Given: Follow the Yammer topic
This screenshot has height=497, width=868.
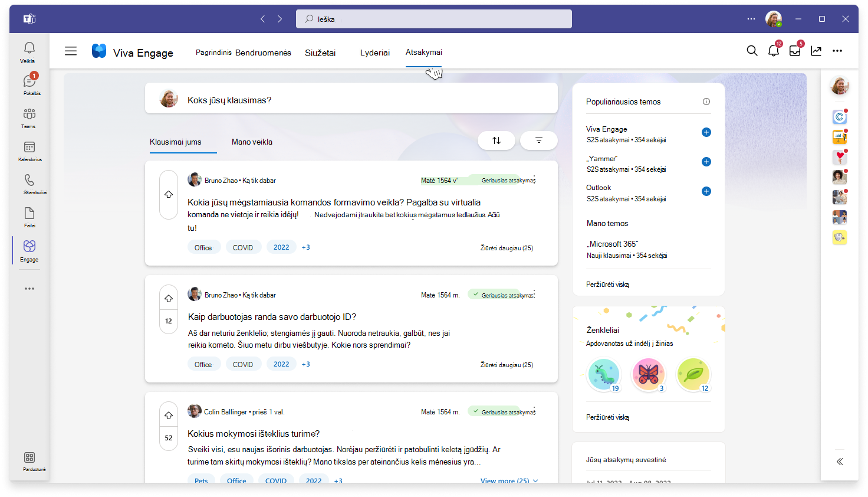Looking at the screenshot, I should [x=706, y=162].
